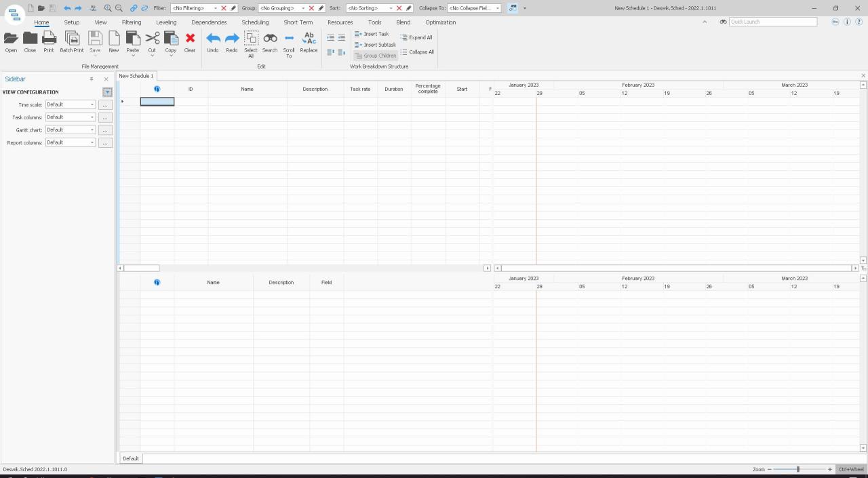The height and width of the screenshot is (478, 868).
Task: Open the Scheduling ribbon tab
Action: pos(255,22)
